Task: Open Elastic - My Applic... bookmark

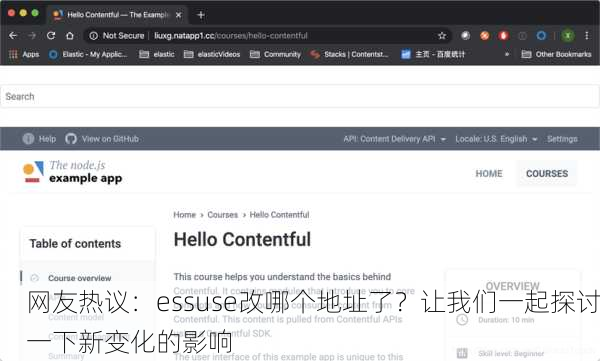Action: pyautogui.click(x=88, y=54)
